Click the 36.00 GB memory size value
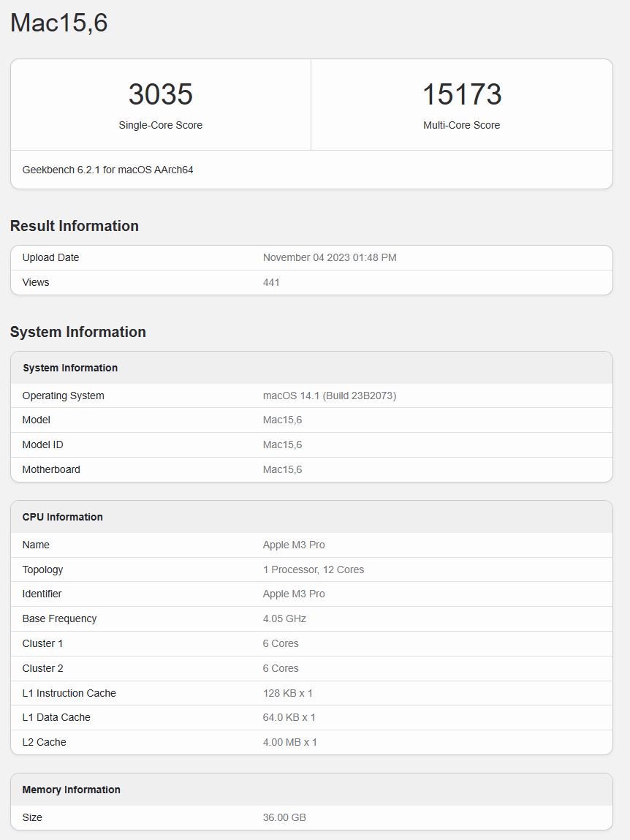Screen dimensions: 630x840 click(x=284, y=817)
